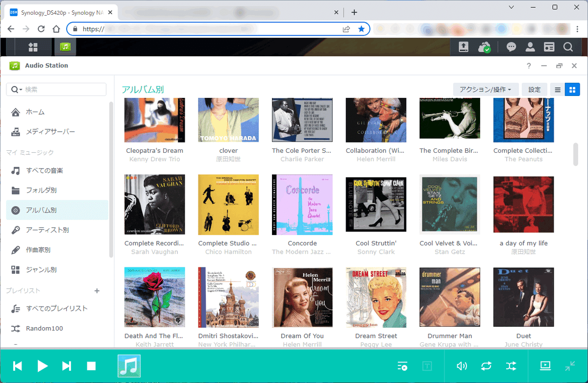The image size is (588, 383).
Task: Open the widgets panel
Action: pyautogui.click(x=550, y=47)
